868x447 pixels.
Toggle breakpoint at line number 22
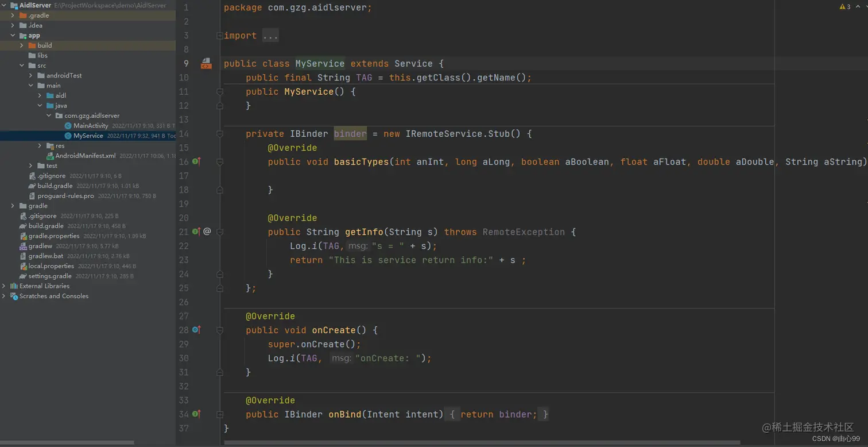click(184, 246)
